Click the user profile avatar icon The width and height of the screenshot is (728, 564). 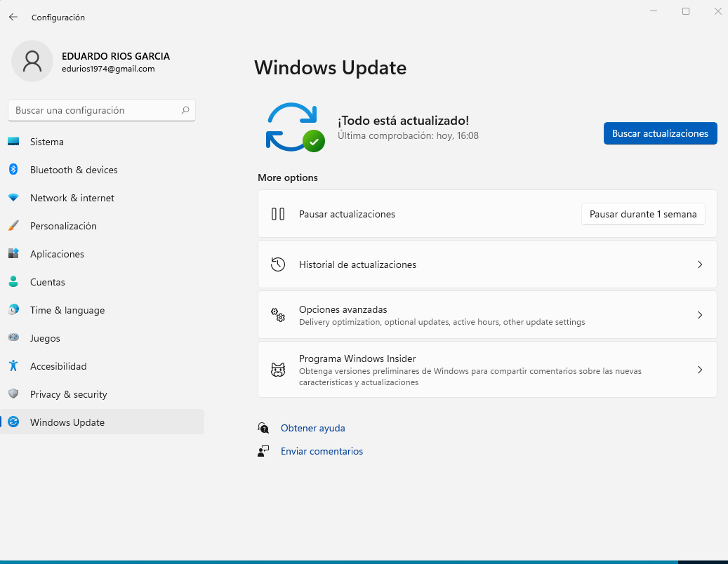[x=32, y=61]
